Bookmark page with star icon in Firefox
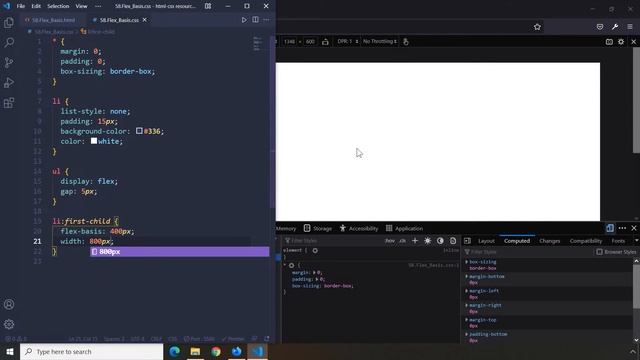 point(537,27)
